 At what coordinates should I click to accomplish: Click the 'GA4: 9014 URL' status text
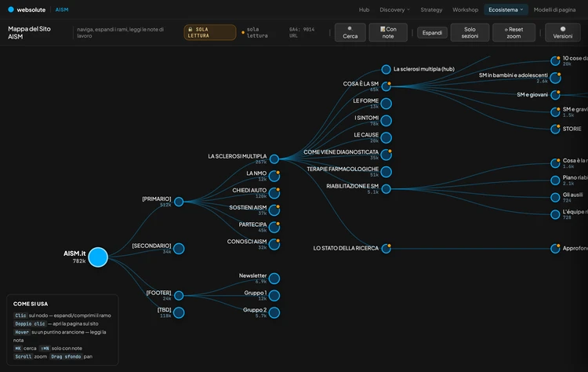coord(302,33)
